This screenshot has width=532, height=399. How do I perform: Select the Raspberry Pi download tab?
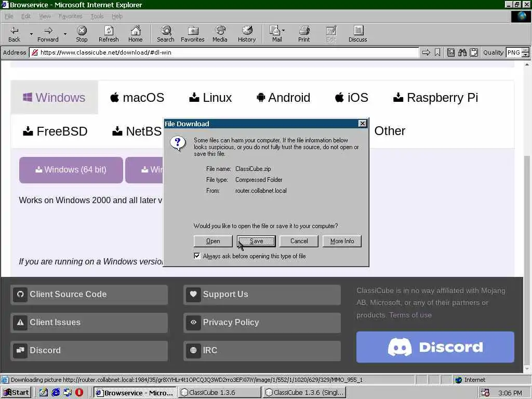[x=436, y=97]
